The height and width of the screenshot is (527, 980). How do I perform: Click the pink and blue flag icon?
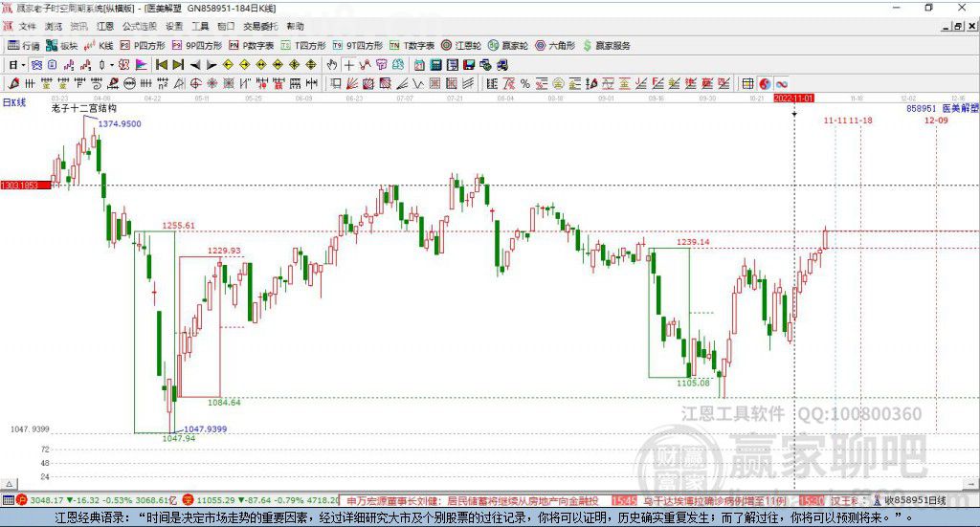click(142, 65)
